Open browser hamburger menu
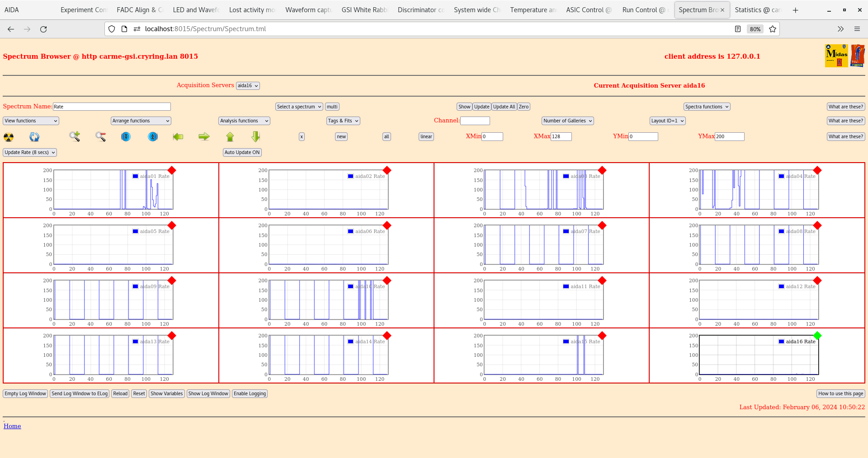The width and height of the screenshot is (868, 458). coord(857,29)
